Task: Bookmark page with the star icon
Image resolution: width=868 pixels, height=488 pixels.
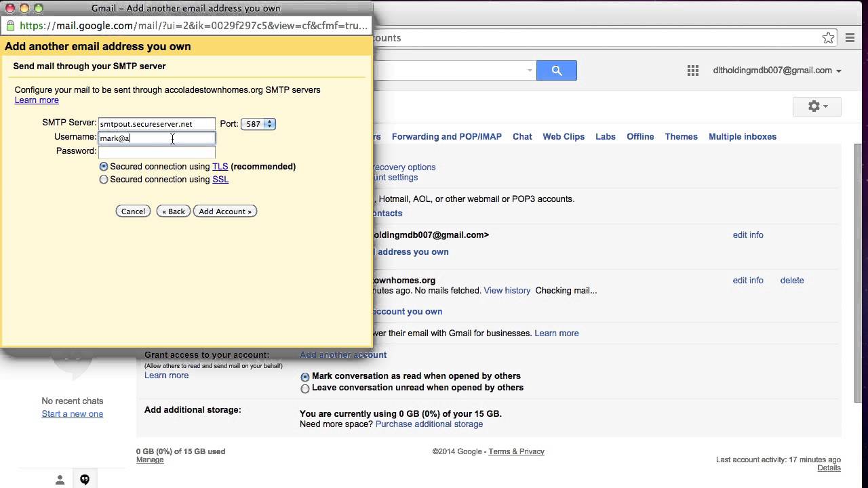Action: (828, 38)
